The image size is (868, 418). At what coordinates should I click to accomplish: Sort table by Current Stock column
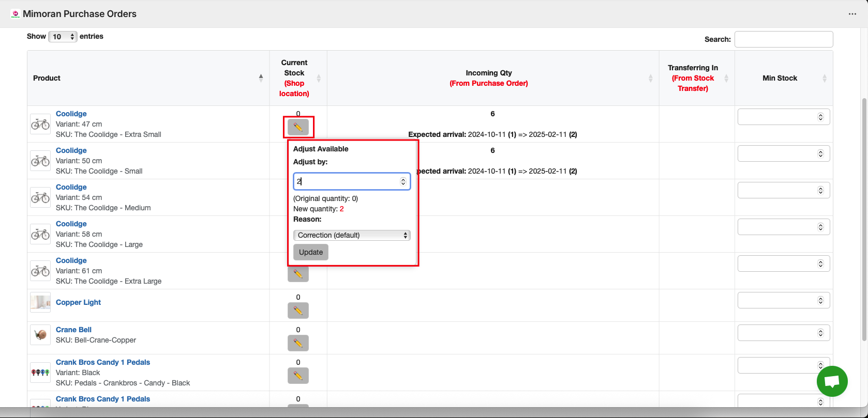(298, 78)
